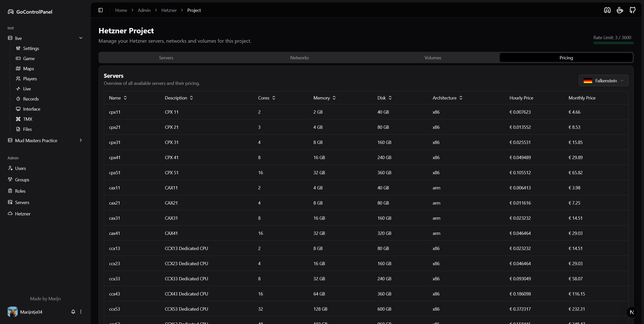This screenshot has height=324, width=644.
Task: Go to Admin breadcrumb link
Action: [x=144, y=10]
